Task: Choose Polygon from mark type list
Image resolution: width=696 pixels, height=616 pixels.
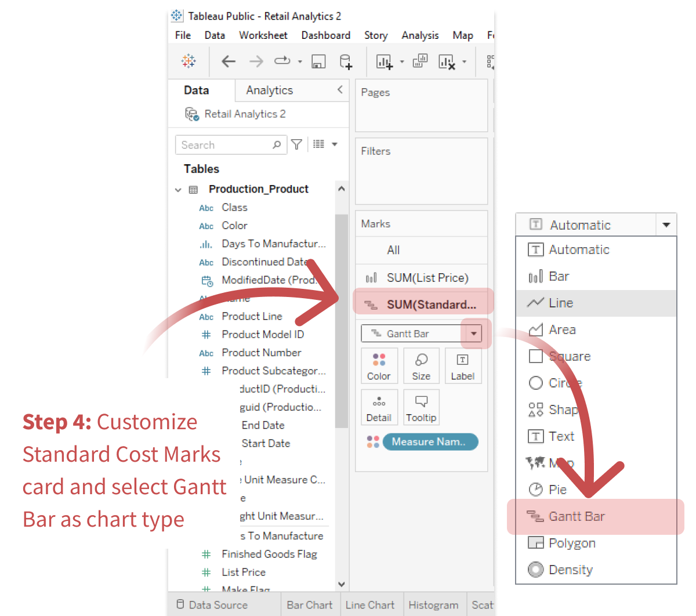Action: click(x=596, y=543)
